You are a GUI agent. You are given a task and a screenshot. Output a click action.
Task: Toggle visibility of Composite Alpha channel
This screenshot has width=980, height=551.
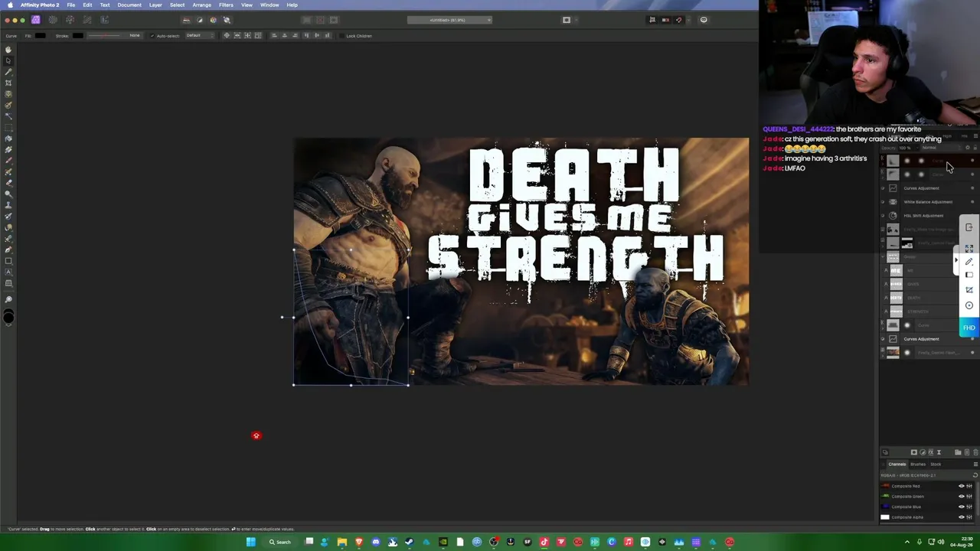pyautogui.click(x=962, y=517)
